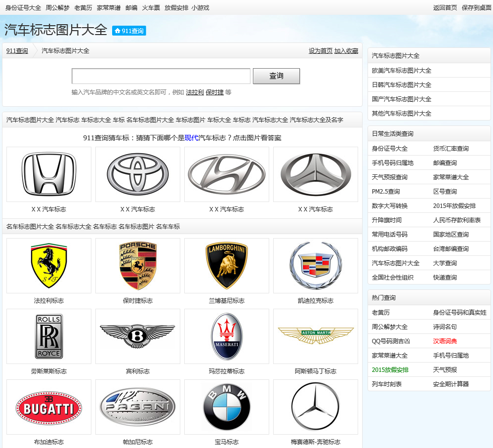The height and width of the screenshot is (448, 493).
Task: Open 区号查询 in sidebar
Action: pos(445,192)
